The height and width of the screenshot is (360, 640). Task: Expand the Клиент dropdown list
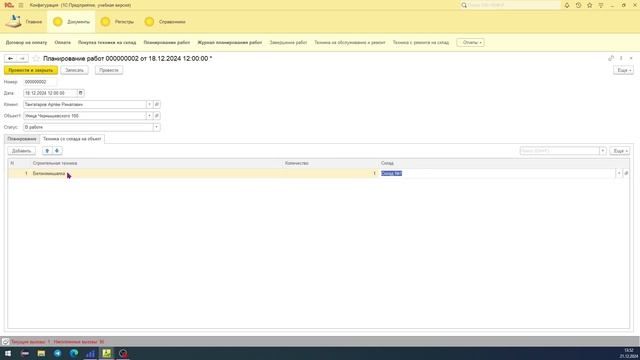coord(149,104)
